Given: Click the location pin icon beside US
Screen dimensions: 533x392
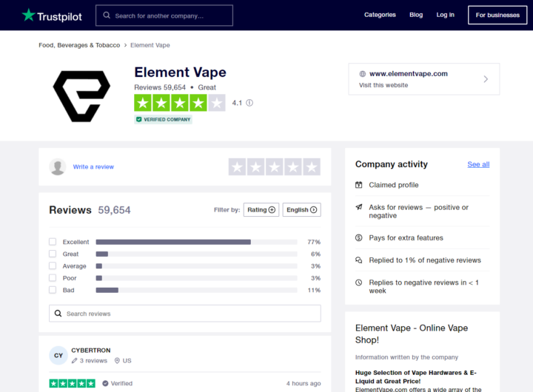Looking at the screenshot, I should pos(117,361).
